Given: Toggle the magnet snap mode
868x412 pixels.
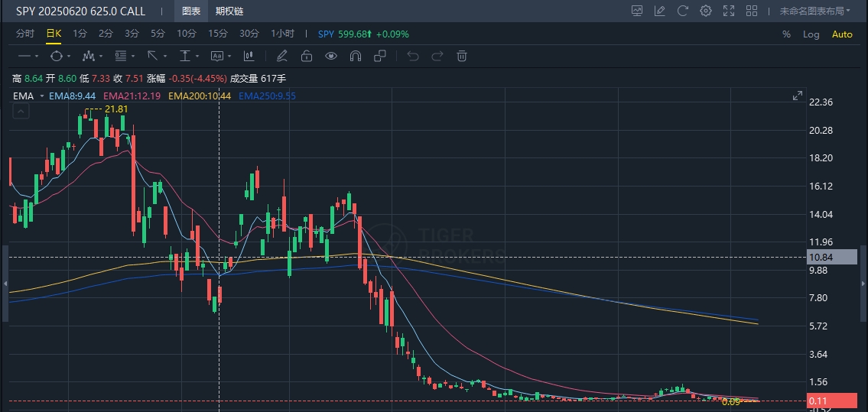Looking at the screenshot, I should 356,56.
